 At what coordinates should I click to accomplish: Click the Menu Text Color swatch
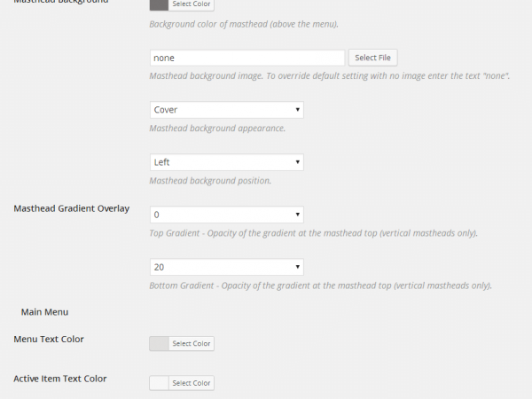[159, 344]
